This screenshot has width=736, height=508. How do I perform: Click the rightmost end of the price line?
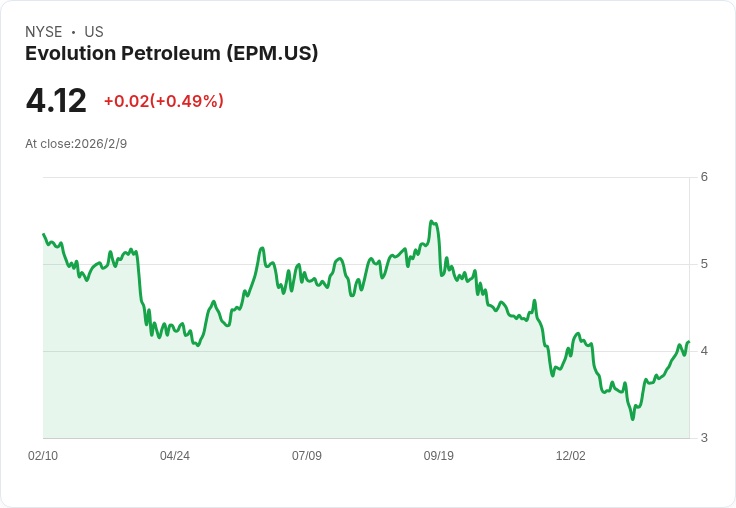click(x=689, y=342)
